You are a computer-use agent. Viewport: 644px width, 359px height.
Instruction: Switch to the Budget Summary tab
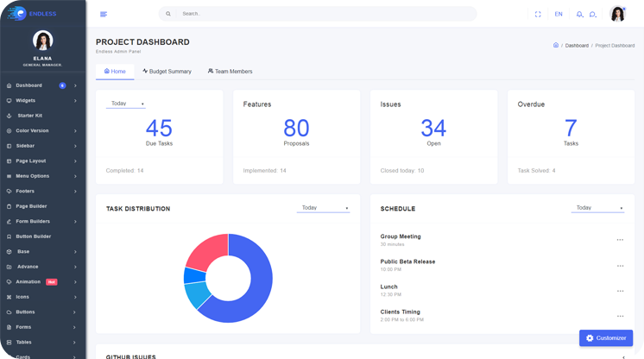click(x=167, y=72)
